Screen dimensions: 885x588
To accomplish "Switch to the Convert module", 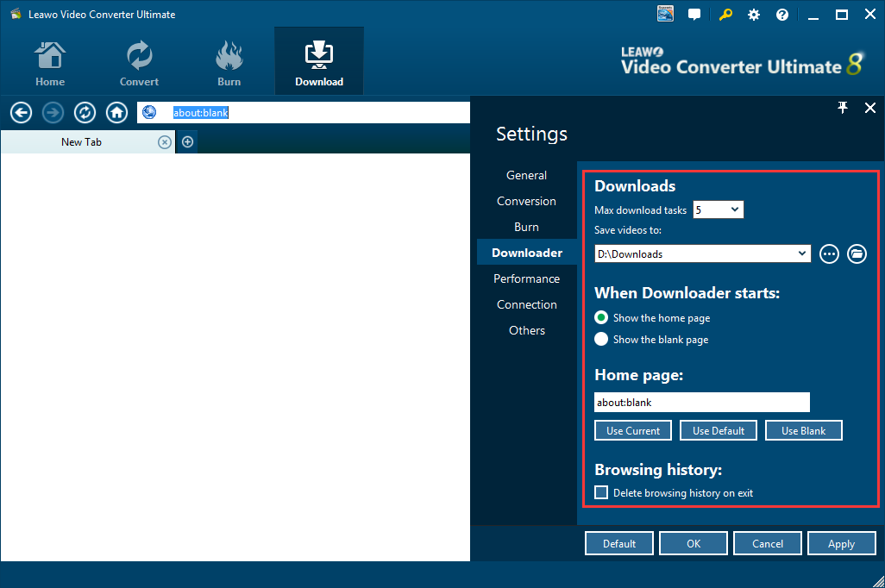I will (x=139, y=64).
